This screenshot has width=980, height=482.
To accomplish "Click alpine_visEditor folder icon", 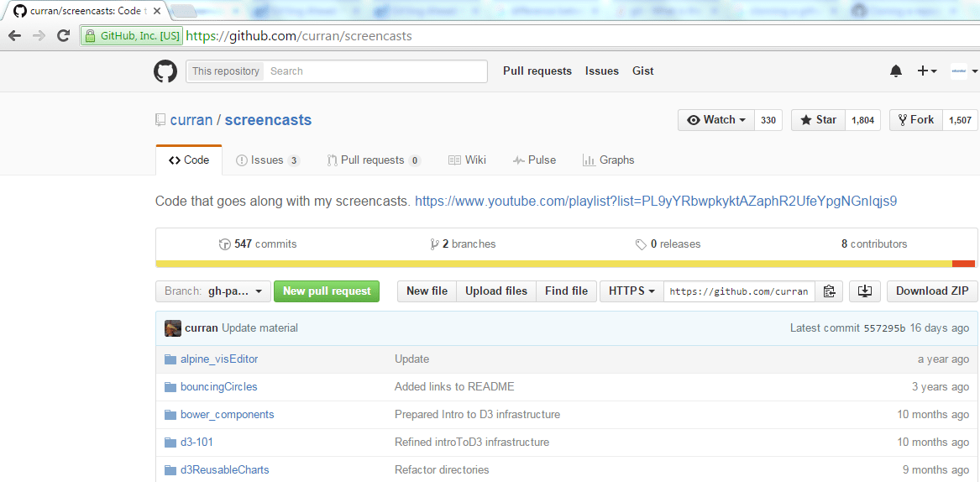I will pyautogui.click(x=170, y=359).
